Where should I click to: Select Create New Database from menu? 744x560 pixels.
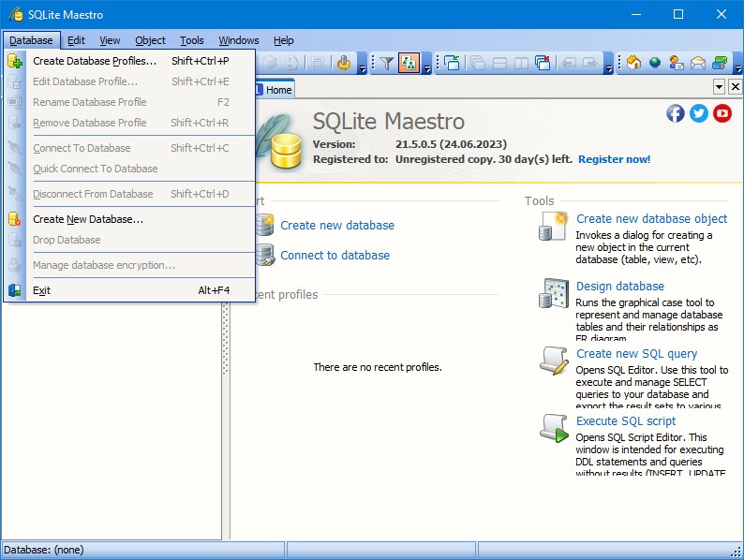click(x=88, y=219)
